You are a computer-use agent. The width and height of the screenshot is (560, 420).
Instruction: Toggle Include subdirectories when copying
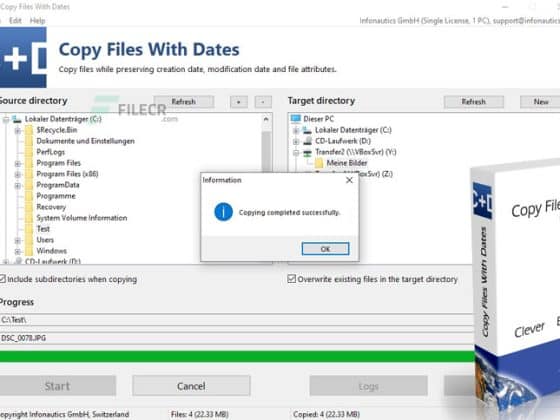(3, 279)
